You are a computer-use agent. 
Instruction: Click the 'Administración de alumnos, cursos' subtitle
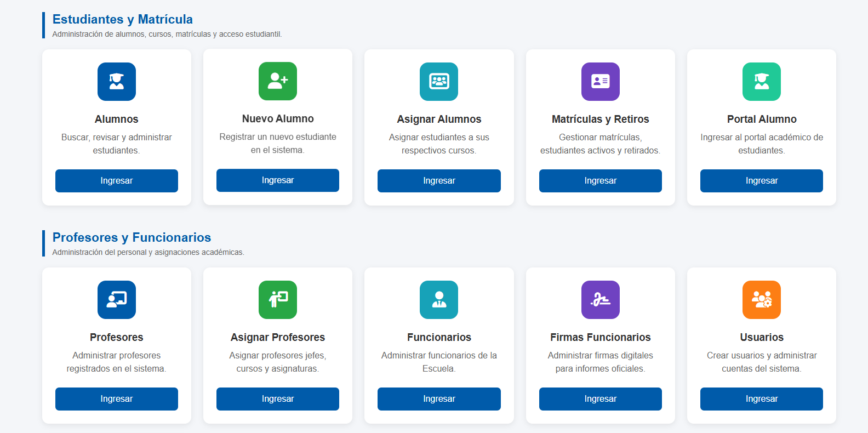pos(167,34)
